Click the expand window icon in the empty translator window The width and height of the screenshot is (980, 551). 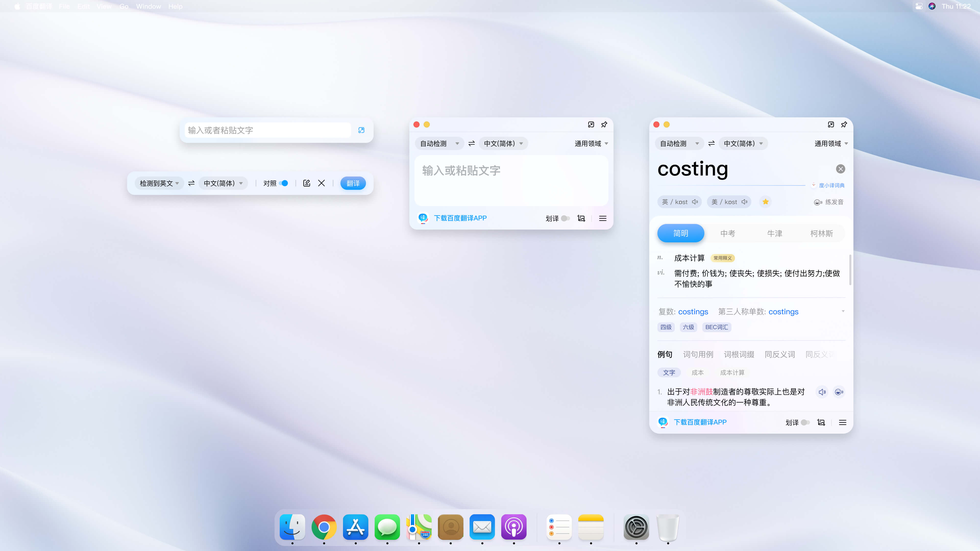coord(591,124)
